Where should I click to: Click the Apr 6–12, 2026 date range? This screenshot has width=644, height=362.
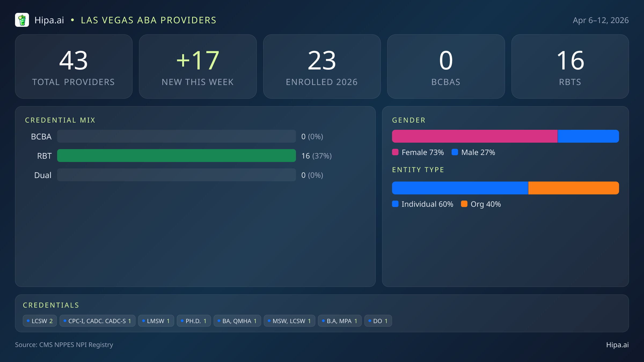[601, 20]
